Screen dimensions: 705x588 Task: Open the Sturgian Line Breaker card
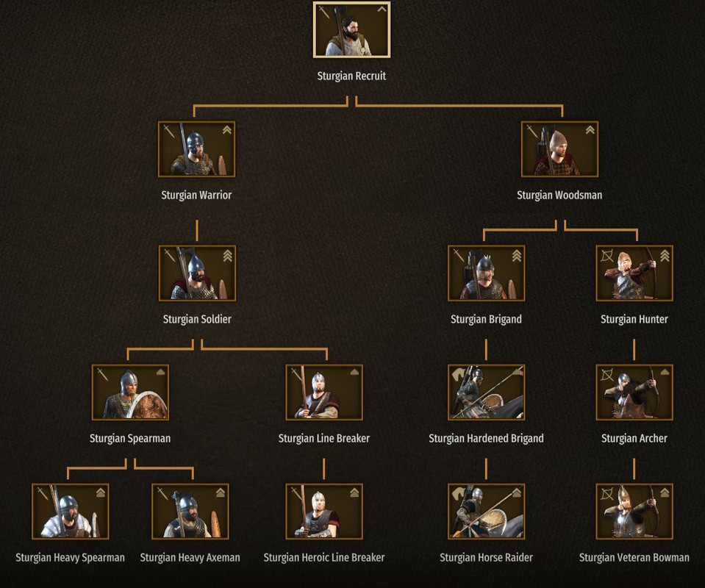324,392
